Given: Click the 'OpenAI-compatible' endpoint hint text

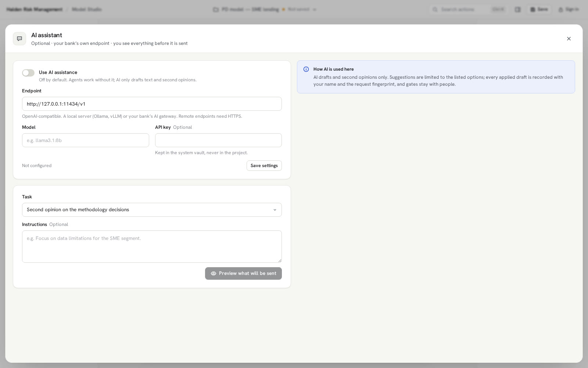Looking at the screenshot, I should (132, 116).
